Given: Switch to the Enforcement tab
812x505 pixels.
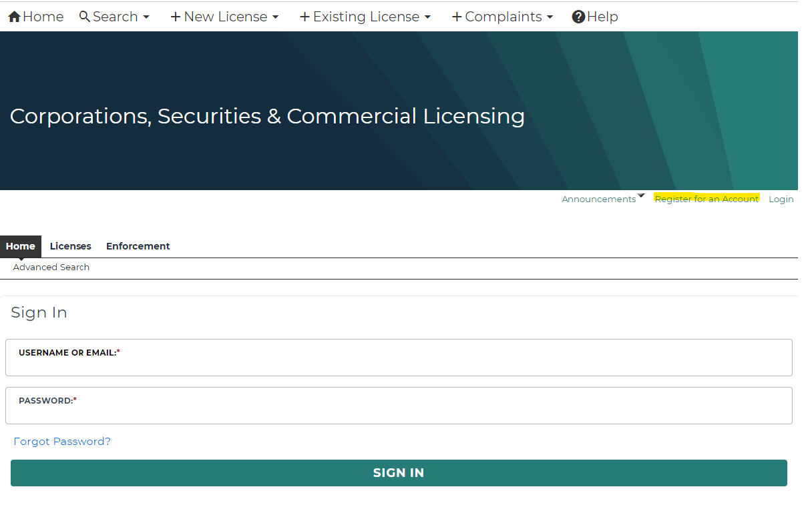Looking at the screenshot, I should pyautogui.click(x=138, y=246).
